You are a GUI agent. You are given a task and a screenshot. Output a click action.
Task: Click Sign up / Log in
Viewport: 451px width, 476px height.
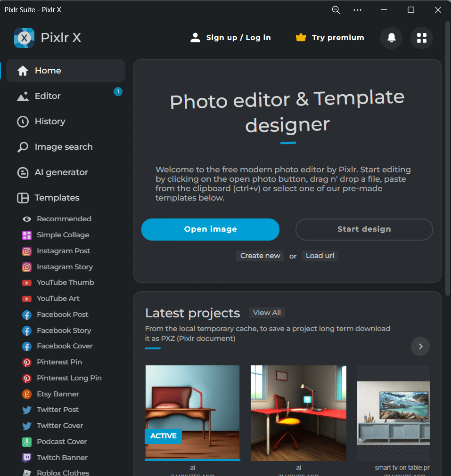click(238, 38)
